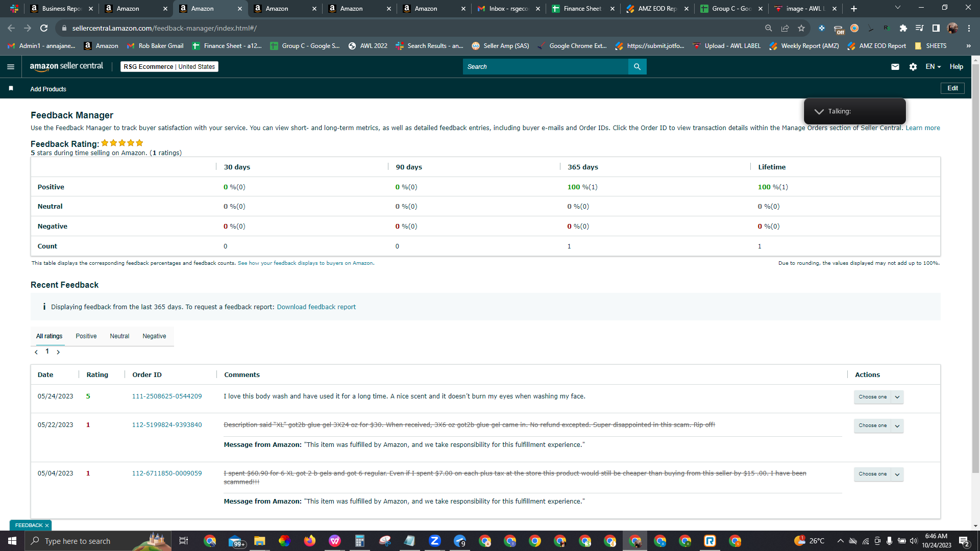Click the Add Products link
The width and height of the screenshot is (980, 551).
point(48,89)
